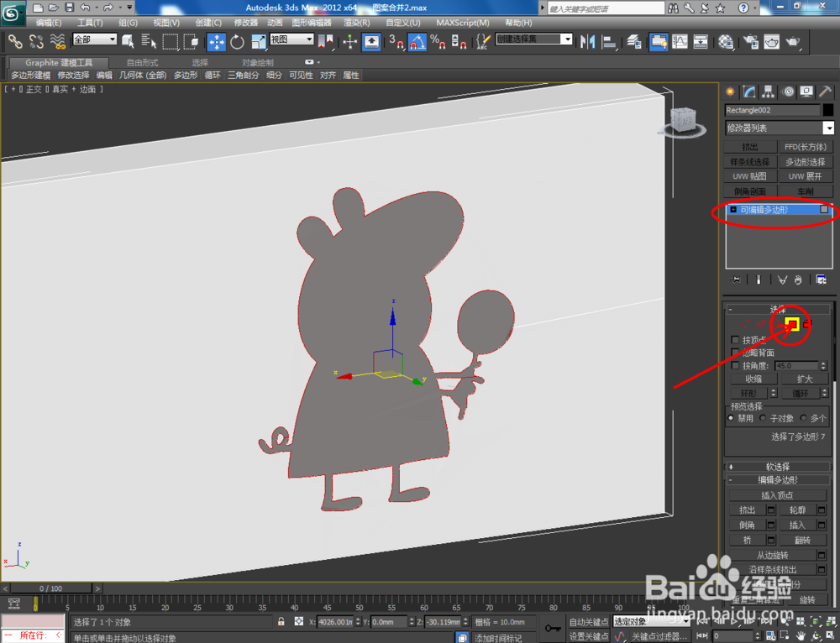Click the Pin Stack icon

click(x=736, y=280)
